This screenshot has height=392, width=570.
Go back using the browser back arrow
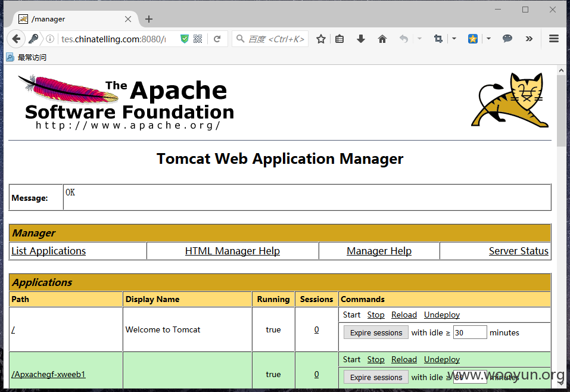click(16, 39)
